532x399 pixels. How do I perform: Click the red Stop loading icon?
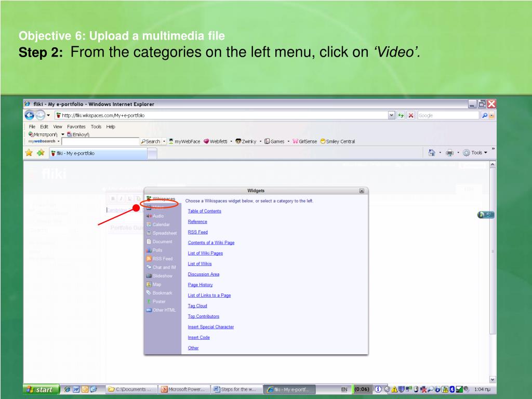coord(411,115)
